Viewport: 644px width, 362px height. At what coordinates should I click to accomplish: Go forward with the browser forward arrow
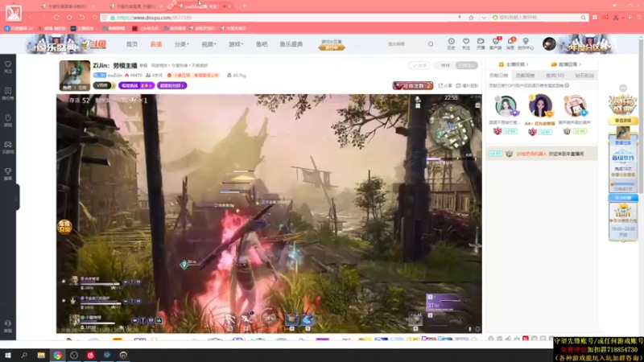[43, 18]
